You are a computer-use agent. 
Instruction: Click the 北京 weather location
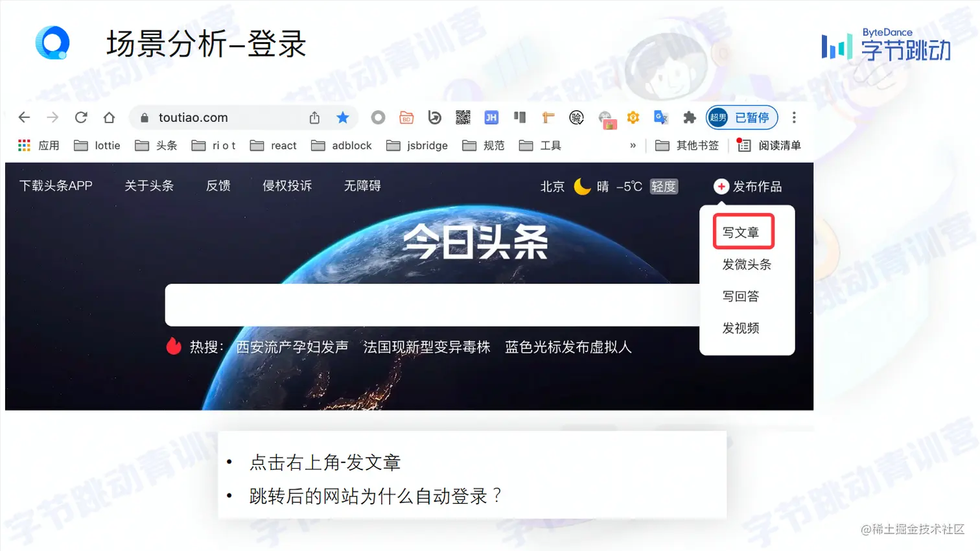552,187
